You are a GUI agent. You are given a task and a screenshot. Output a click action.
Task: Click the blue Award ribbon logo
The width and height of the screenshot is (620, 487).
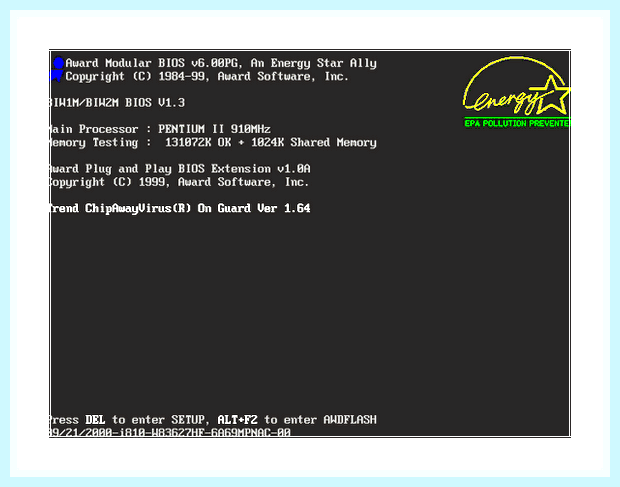coord(57,70)
